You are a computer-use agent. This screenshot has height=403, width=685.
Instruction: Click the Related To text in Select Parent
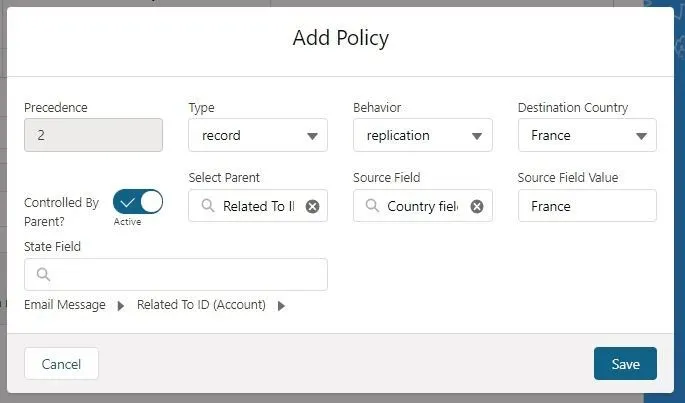259,206
